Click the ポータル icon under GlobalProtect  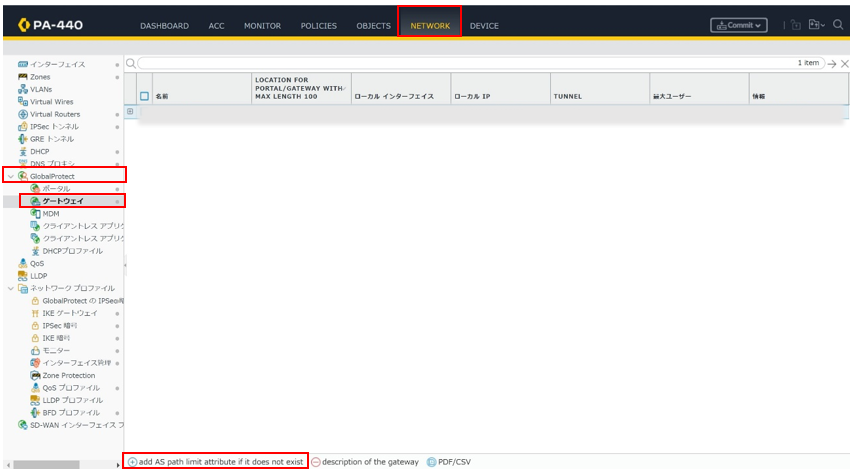pos(35,189)
